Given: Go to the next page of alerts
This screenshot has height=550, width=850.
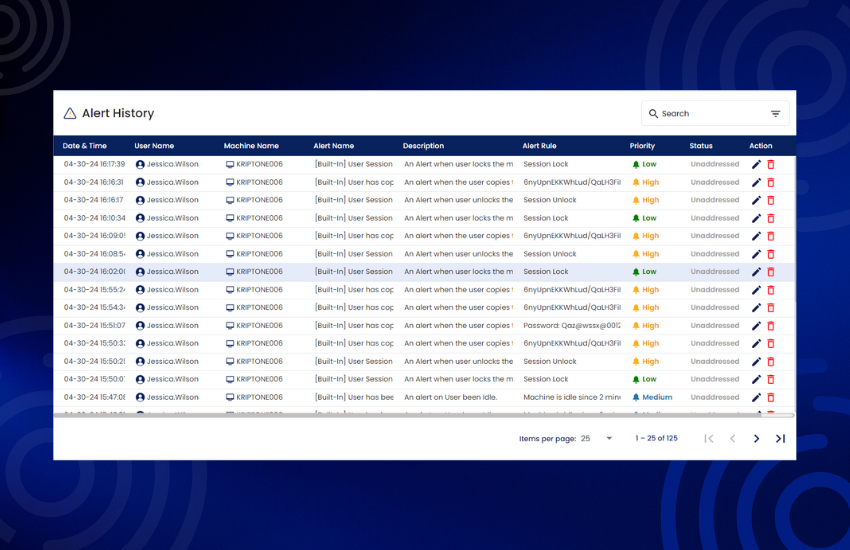Looking at the screenshot, I should [x=756, y=438].
